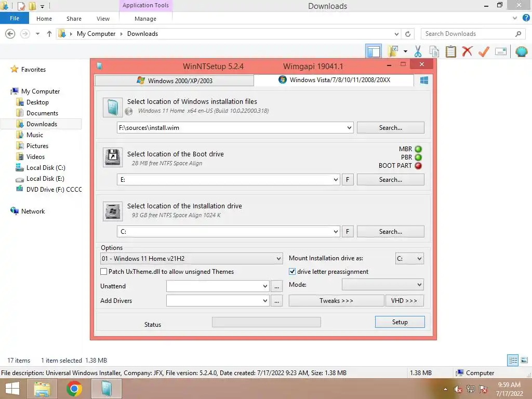The width and height of the screenshot is (532, 399).
Task: Click the Help question mark icon
Action: (x=526, y=18)
